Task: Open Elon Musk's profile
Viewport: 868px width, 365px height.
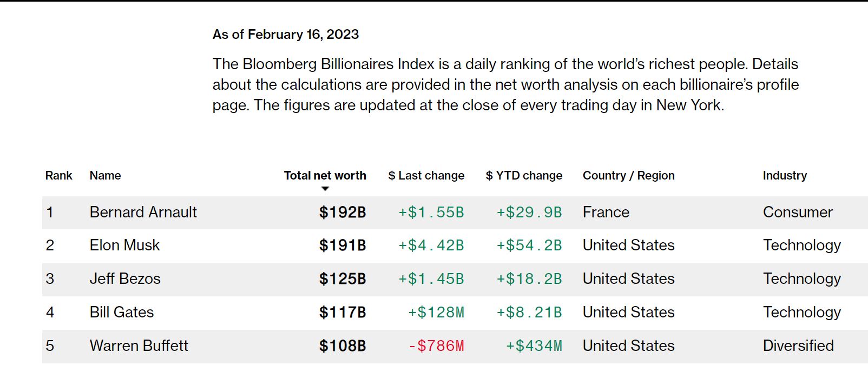Action: click(124, 245)
